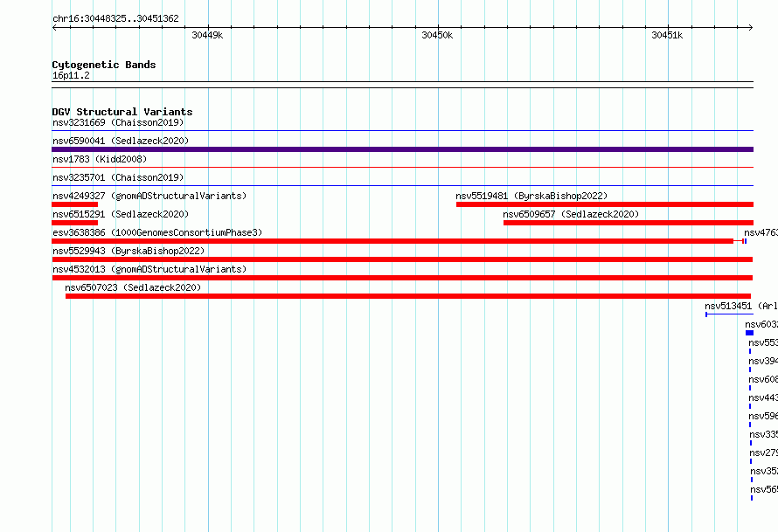
Task: Select the DGV Structural Variants track title
Action: click(x=122, y=112)
